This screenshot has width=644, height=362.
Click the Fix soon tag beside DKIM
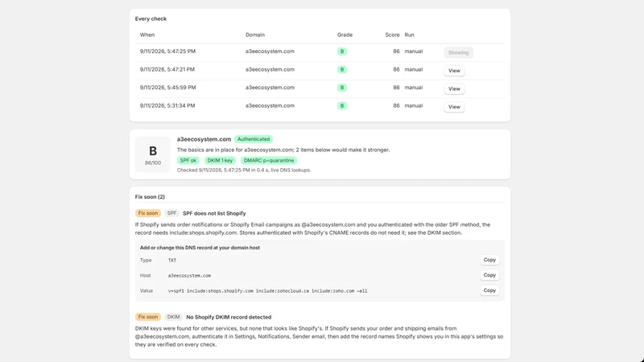click(x=148, y=317)
